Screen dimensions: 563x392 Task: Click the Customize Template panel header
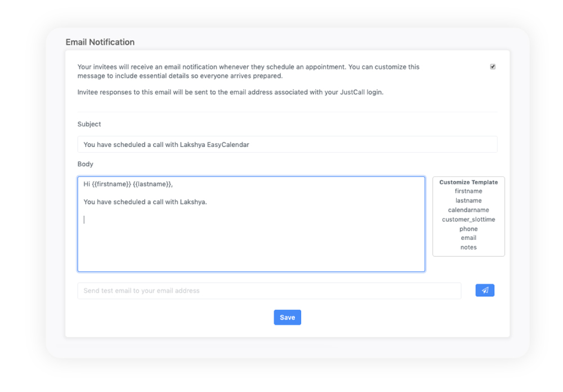468,182
